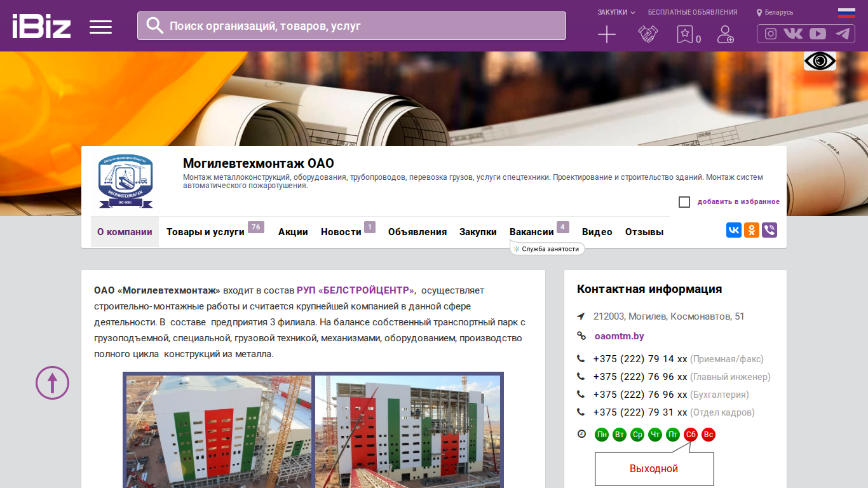Switch to the Видео tab
Viewport: 868px width, 488px height.
[597, 232]
